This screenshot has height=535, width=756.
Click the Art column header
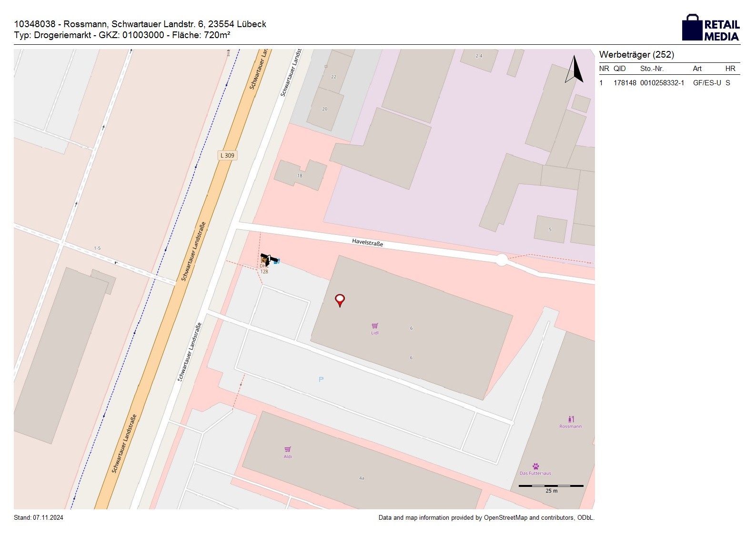[697, 69]
